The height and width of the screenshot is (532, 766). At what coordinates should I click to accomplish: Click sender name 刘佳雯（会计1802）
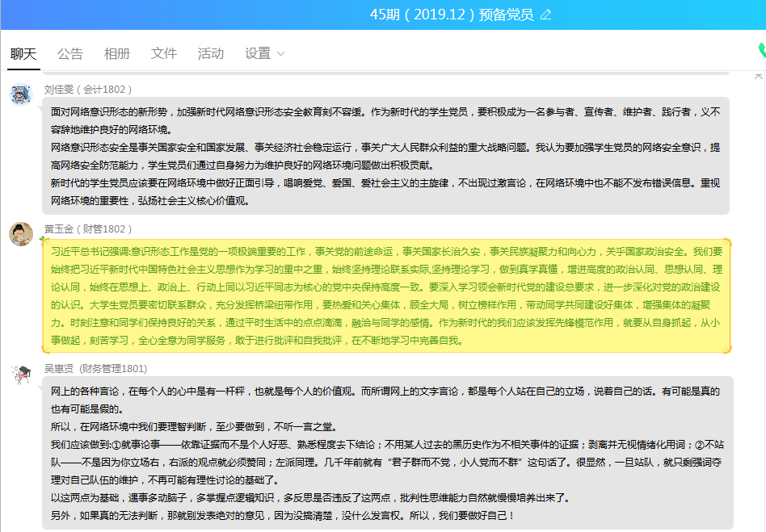pyautogui.click(x=88, y=89)
